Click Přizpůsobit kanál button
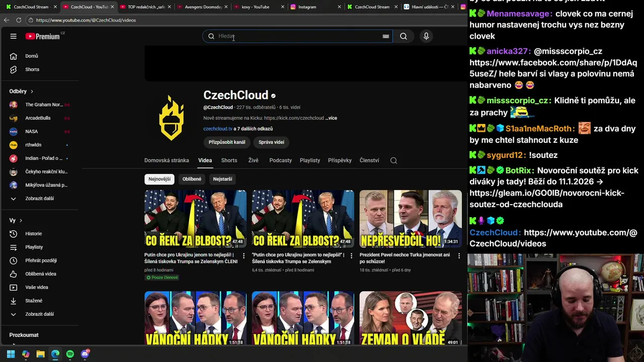The height and width of the screenshot is (362, 644). pyautogui.click(x=227, y=142)
